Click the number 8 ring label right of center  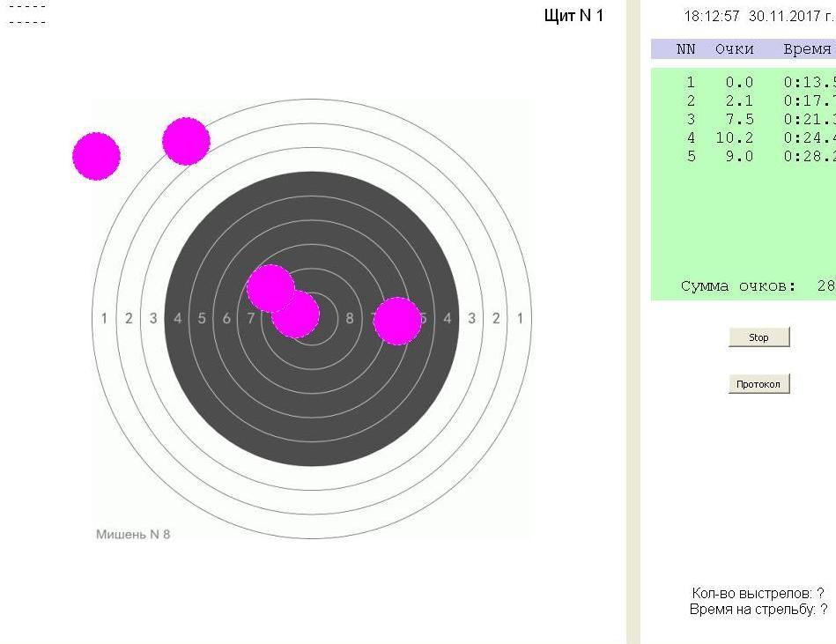click(x=350, y=318)
